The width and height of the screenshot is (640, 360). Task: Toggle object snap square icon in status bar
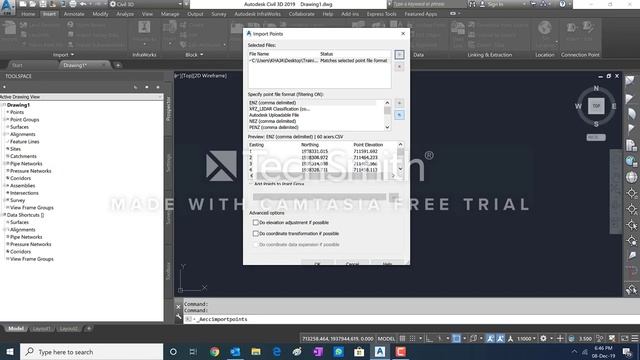point(456,338)
